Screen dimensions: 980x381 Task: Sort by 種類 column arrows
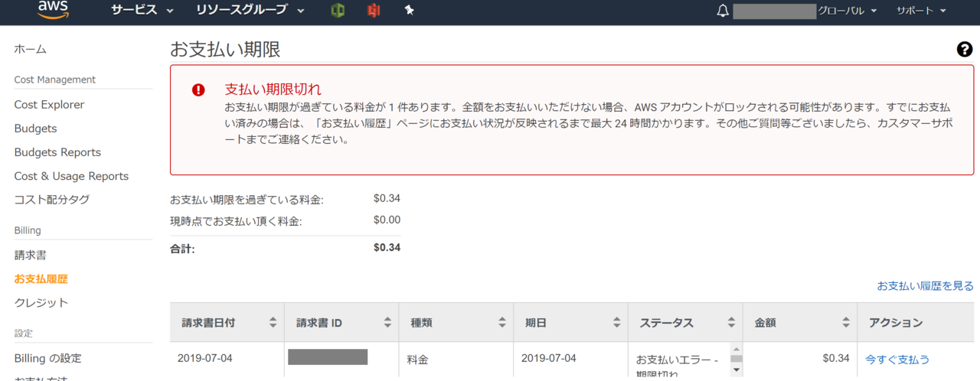coord(502,323)
